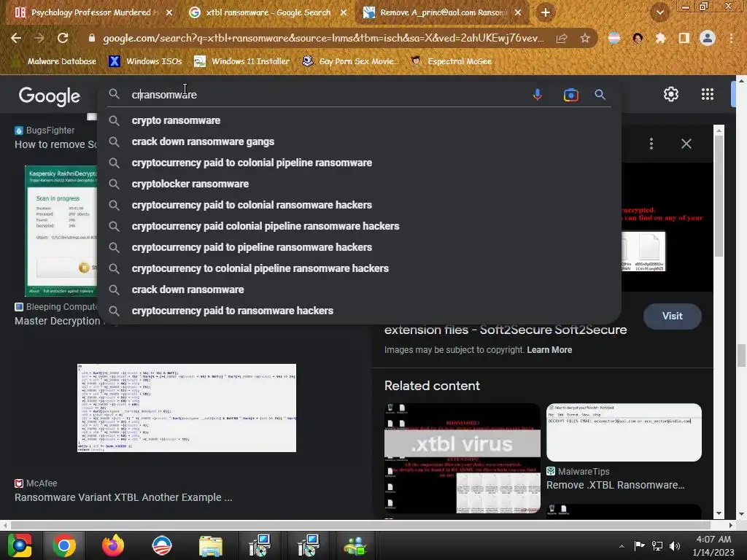
Task: Select suggestion crack down ransomware gangs
Action: click(x=359, y=141)
